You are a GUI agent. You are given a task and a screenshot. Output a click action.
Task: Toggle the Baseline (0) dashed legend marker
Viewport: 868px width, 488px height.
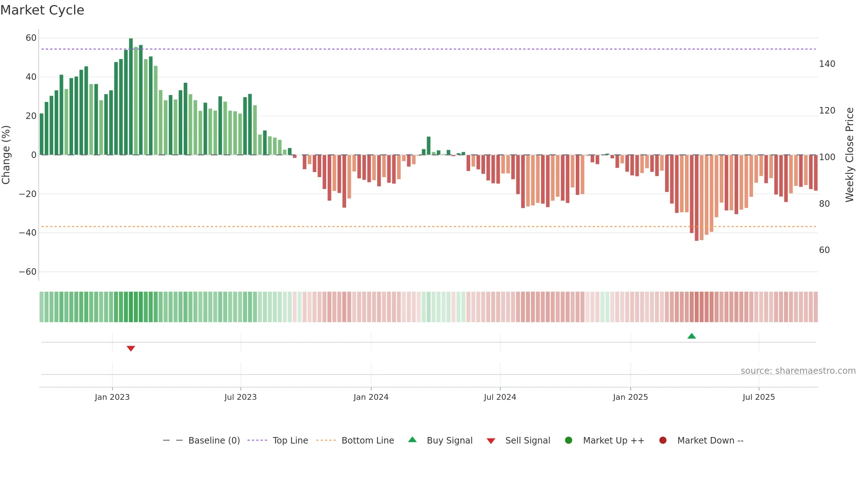[x=173, y=440]
